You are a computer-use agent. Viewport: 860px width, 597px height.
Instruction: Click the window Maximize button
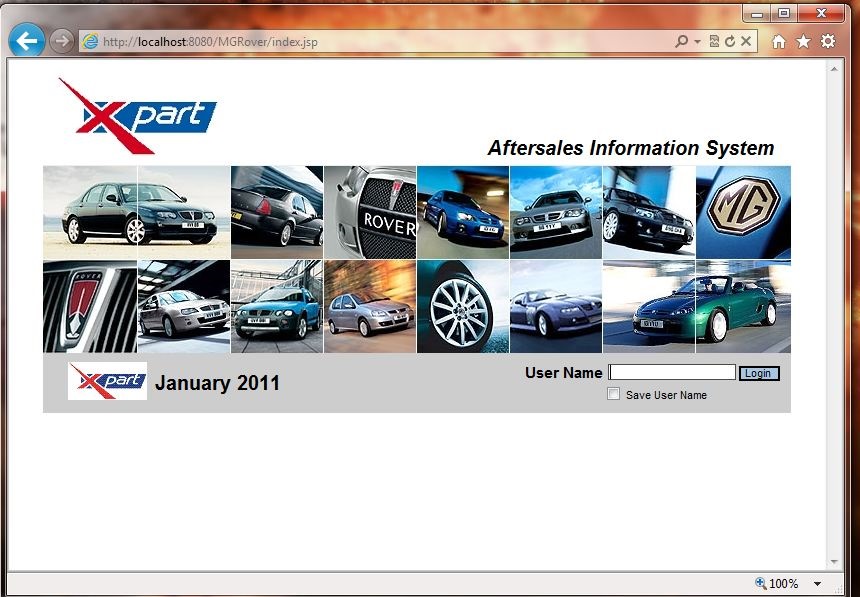(x=784, y=13)
